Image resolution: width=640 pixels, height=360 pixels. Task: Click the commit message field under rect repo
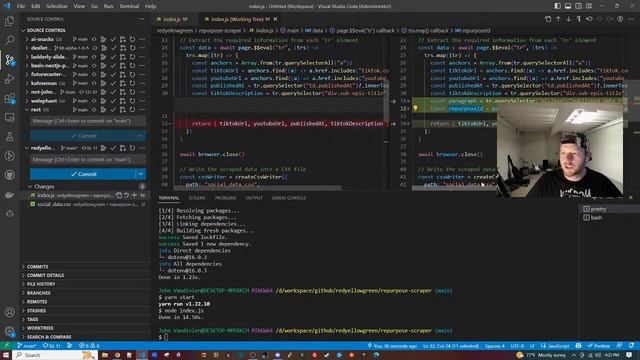tap(88, 121)
